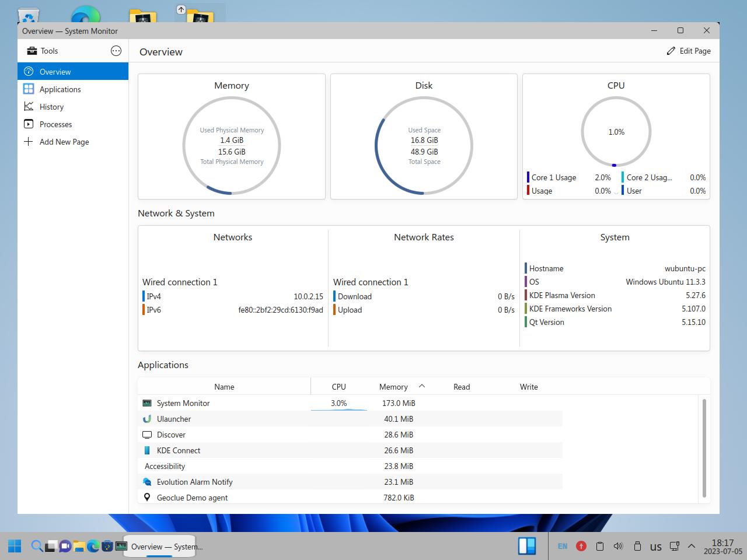Image resolution: width=747 pixels, height=560 pixels.
Task: Sort applications by Memory column
Action: (x=393, y=387)
